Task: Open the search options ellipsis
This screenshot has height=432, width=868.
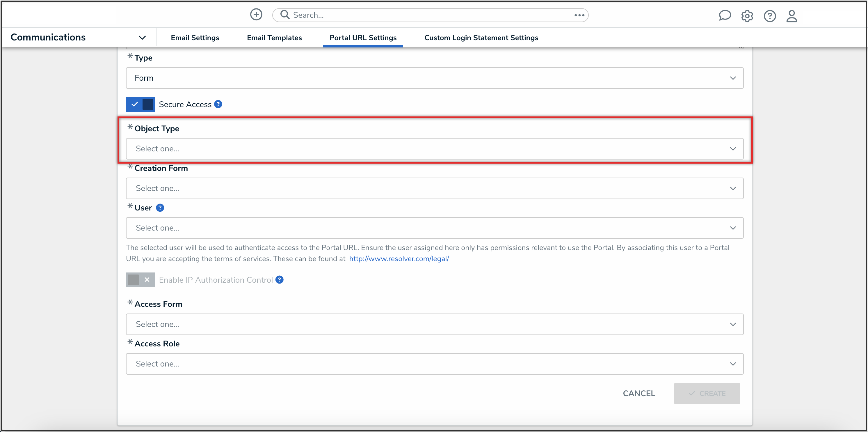Action: click(579, 15)
